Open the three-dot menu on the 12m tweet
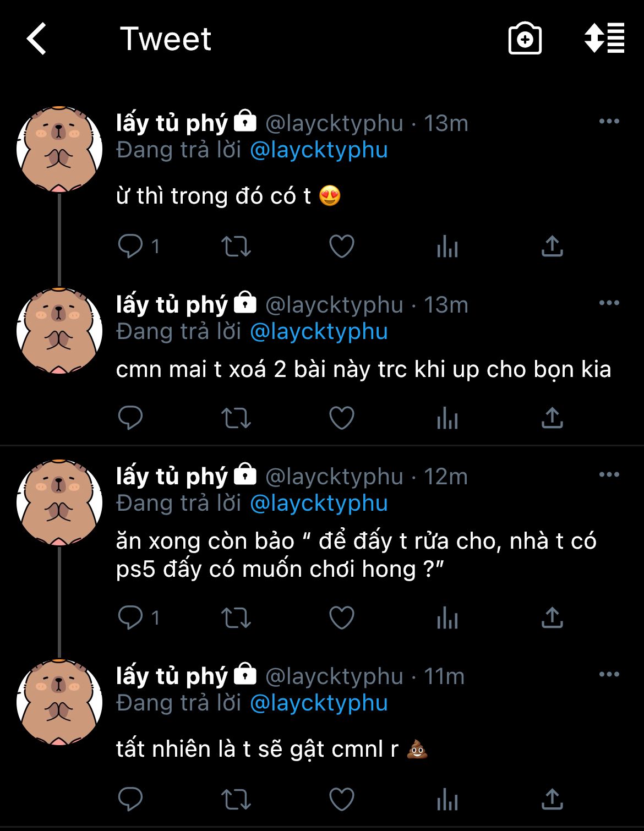This screenshot has height=831, width=644. (x=609, y=474)
